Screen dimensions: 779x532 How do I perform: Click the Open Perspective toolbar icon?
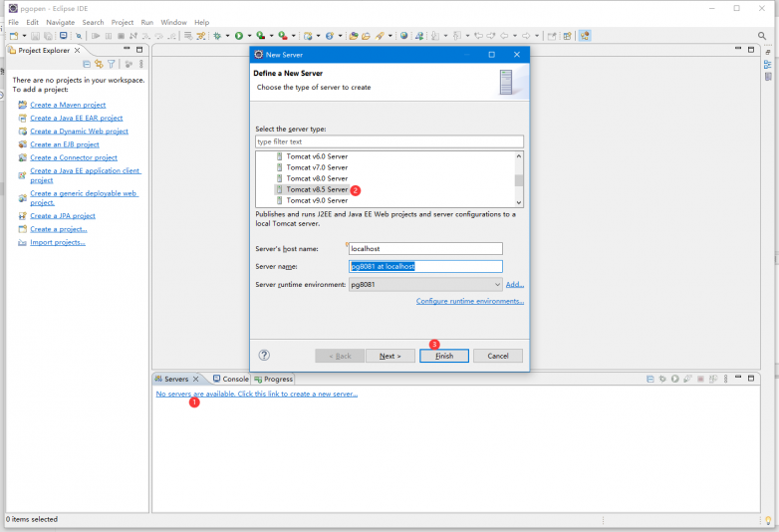(567, 36)
